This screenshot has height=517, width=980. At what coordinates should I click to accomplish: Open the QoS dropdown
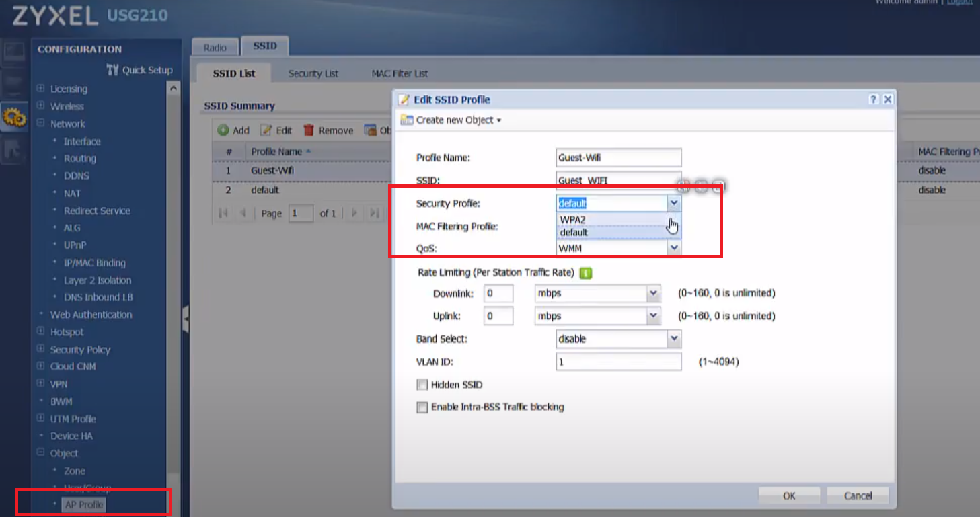[673, 249]
